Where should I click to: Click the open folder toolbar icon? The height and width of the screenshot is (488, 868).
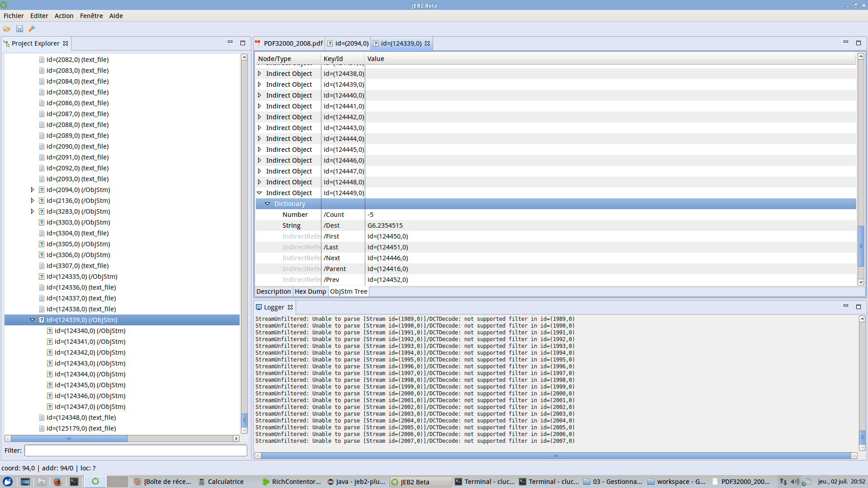coord(7,28)
